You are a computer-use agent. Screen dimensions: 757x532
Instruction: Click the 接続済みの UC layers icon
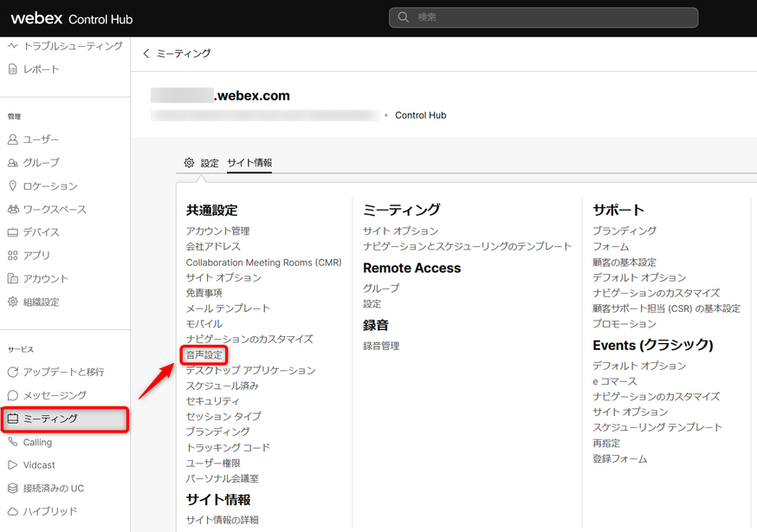point(13,488)
